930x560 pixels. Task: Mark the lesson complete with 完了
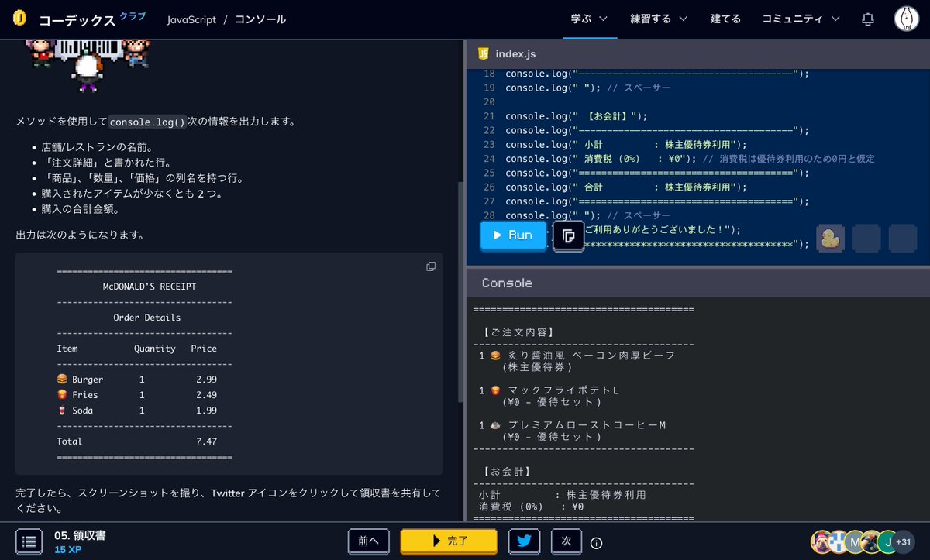click(448, 541)
